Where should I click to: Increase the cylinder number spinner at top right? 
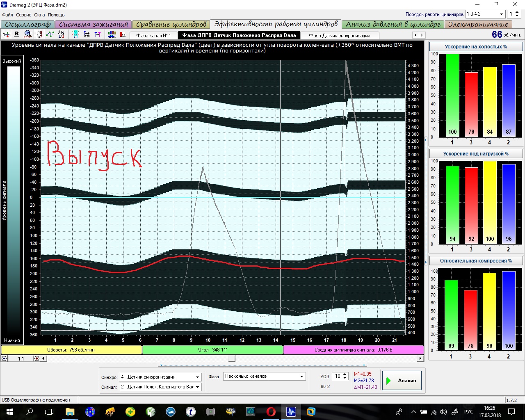click(517, 12)
